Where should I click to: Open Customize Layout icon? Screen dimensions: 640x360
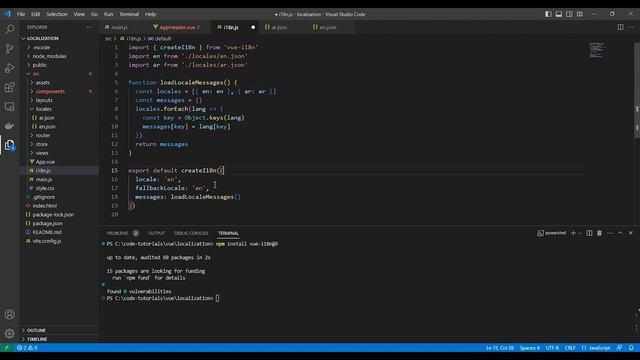[x=580, y=14]
